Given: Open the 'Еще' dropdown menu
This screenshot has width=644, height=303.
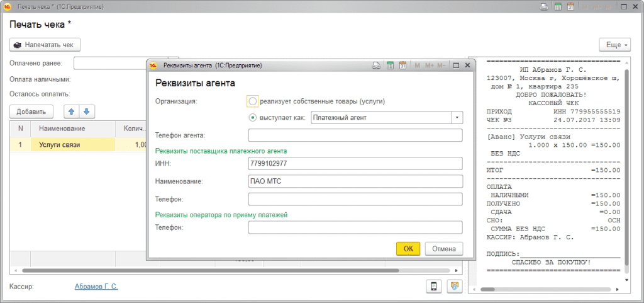Looking at the screenshot, I should (614, 45).
